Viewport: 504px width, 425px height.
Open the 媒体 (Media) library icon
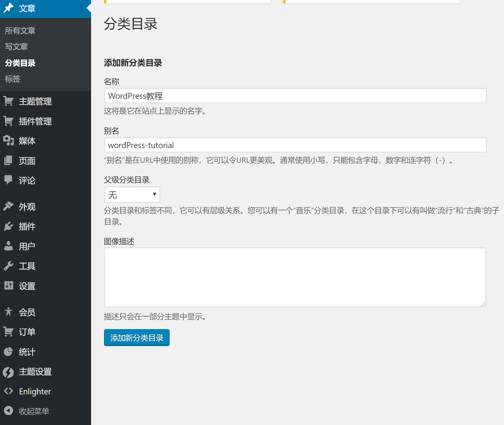(x=9, y=141)
